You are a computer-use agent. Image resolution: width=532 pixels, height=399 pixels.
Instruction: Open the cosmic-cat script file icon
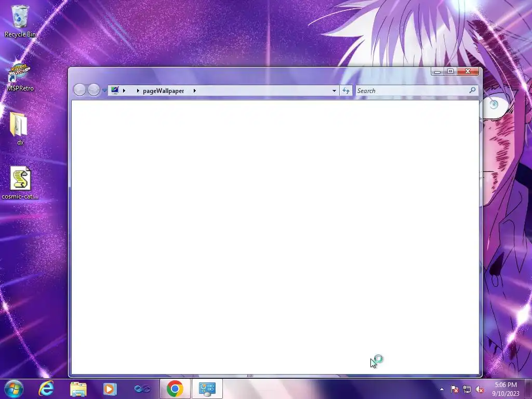(20, 182)
